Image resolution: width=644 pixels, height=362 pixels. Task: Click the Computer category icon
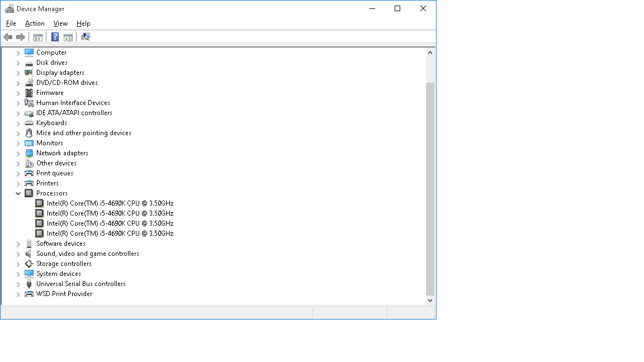coord(29,53)
